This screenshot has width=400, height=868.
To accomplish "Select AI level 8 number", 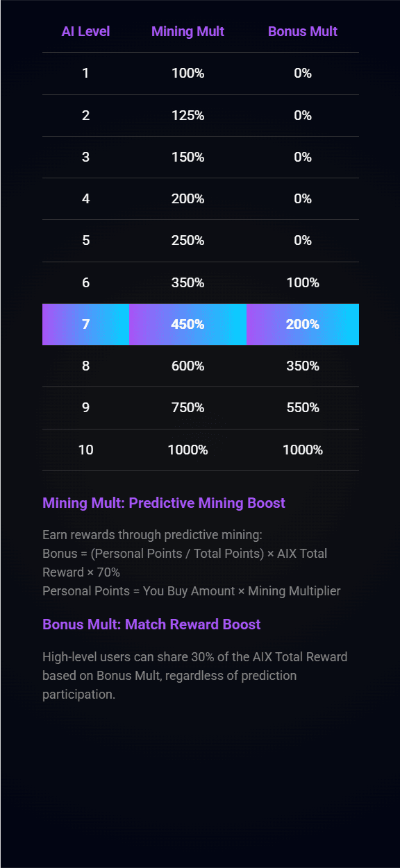I will (x=85, y=366).
